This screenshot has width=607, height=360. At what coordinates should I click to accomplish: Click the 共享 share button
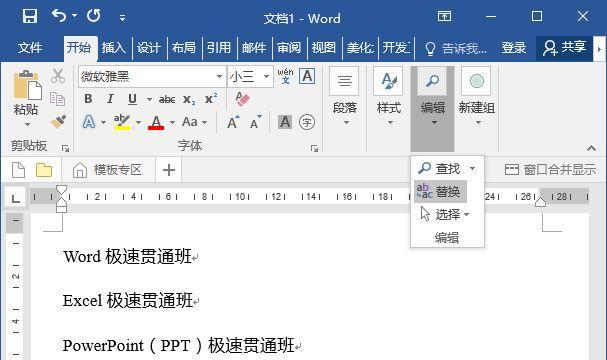(564, 48)
